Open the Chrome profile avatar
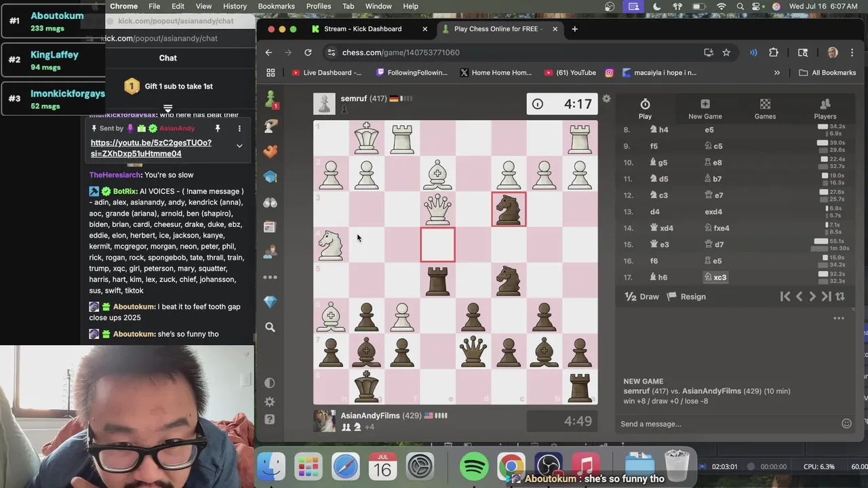 pyautogui.click(x=833, y=52)
